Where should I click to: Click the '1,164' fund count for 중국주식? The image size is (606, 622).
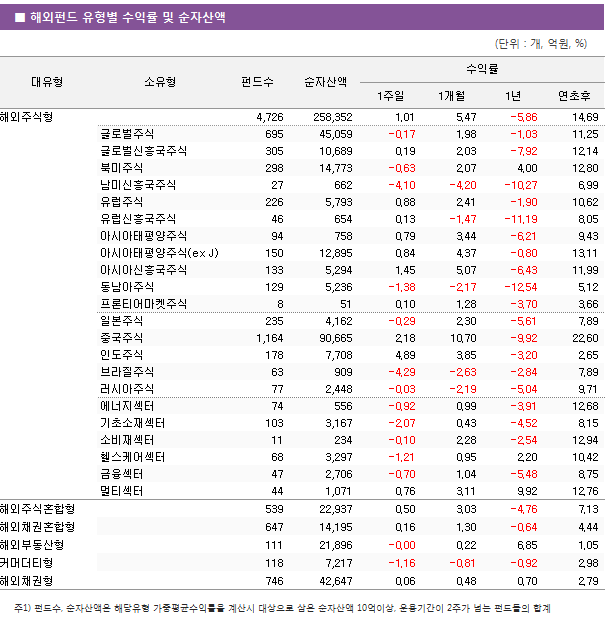(x=270, y=338)
